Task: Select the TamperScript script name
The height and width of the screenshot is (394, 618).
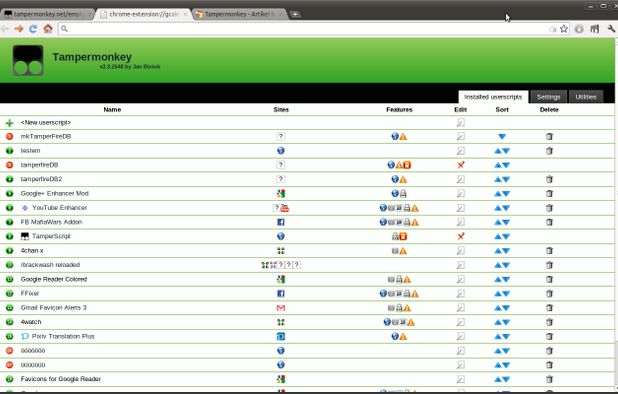Action: [x=51, y=236]
